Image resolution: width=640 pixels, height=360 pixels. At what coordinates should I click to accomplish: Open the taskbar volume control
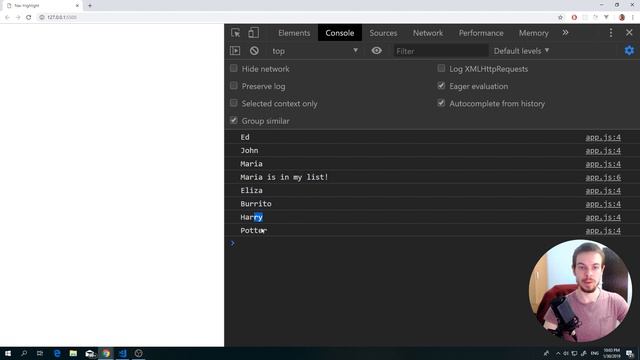[566, 353]
